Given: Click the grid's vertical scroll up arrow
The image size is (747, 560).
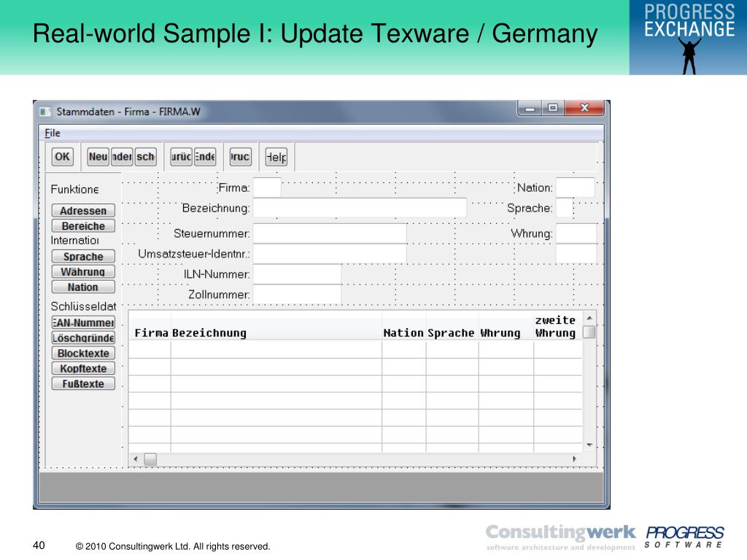Looking at the screenshot, I should click(589, 318).
